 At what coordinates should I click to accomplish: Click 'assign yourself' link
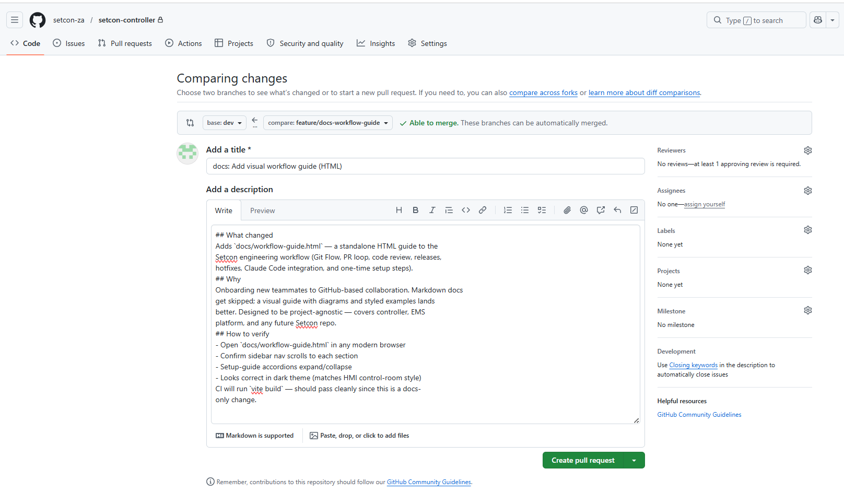(705, 204)
